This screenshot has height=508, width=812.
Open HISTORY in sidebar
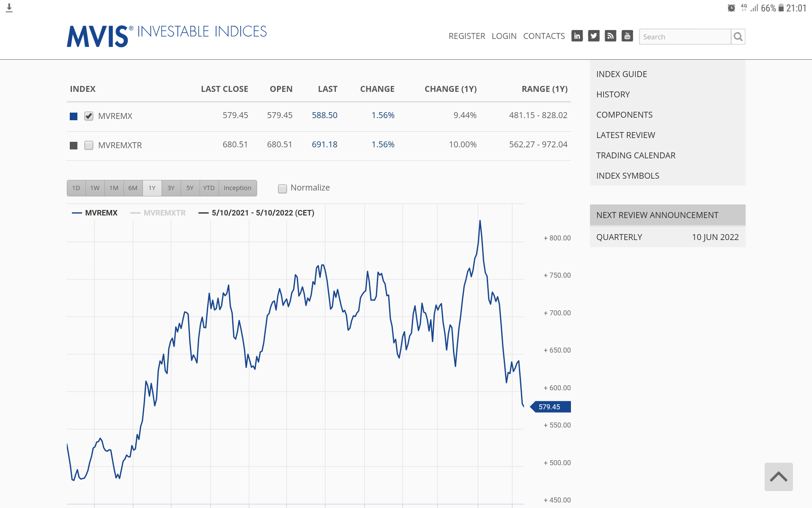pyautogui.click(x=613, y=94)
